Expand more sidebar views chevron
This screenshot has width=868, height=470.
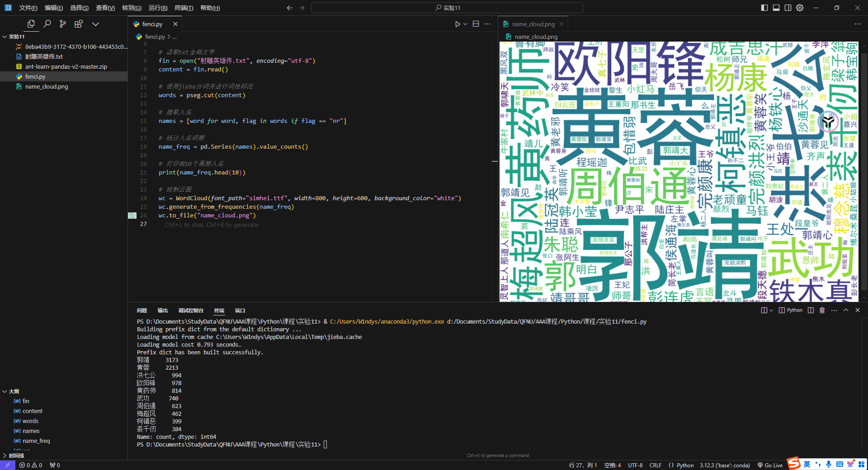point(95,24)
